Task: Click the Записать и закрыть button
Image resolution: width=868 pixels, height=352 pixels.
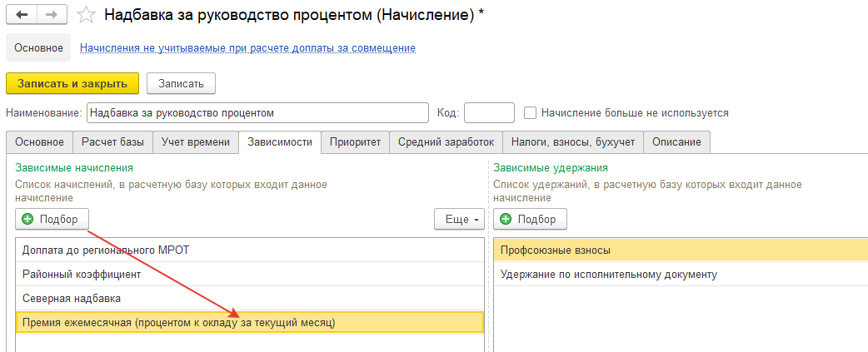Action: (72, 83)
